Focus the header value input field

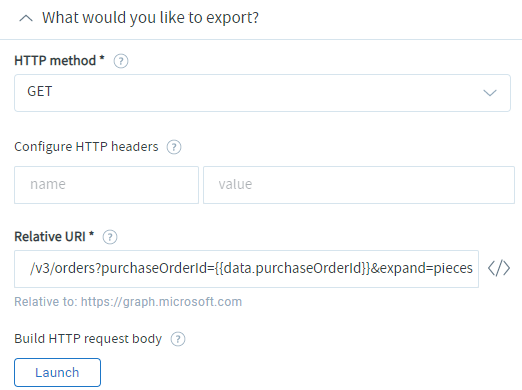tap(359, 185)
